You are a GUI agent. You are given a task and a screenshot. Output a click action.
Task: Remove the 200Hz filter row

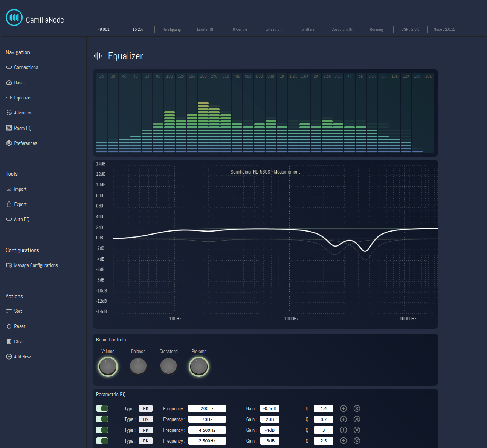click(x=357, y=408)
